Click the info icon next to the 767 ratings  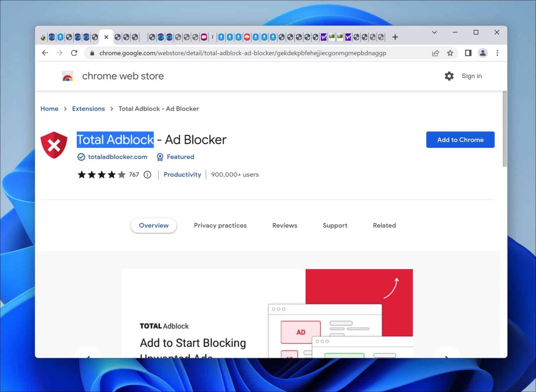tap(147, 175)
